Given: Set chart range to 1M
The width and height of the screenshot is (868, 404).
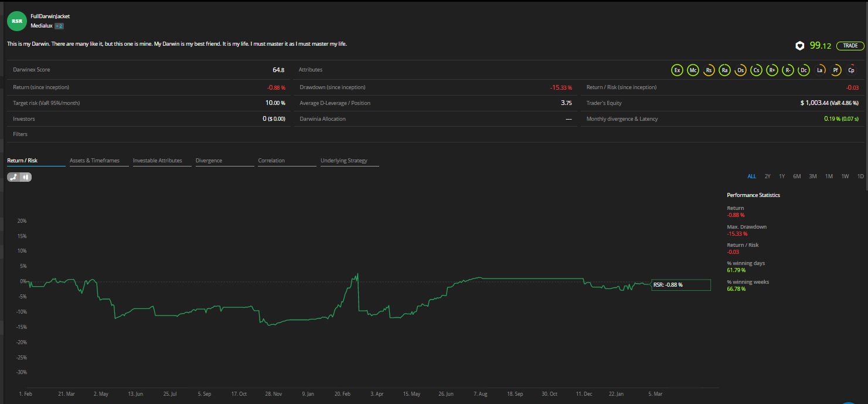Looking at the screenshot, I should 829,176.
